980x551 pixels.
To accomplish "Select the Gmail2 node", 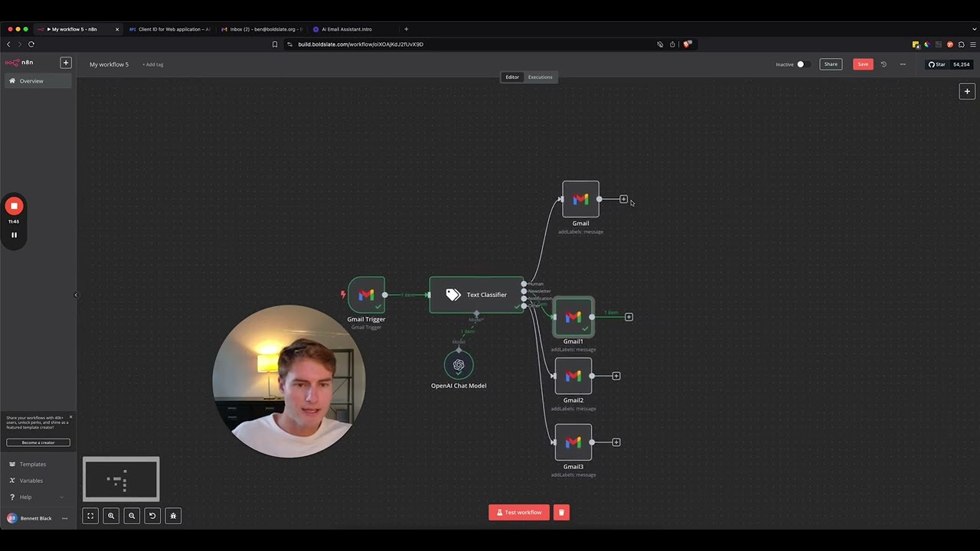I will 573,376.
